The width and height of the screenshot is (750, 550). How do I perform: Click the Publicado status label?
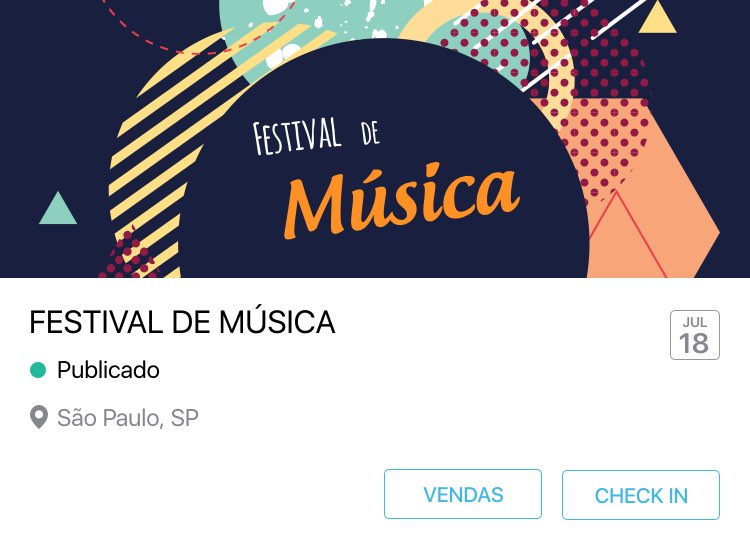point(108,370)
